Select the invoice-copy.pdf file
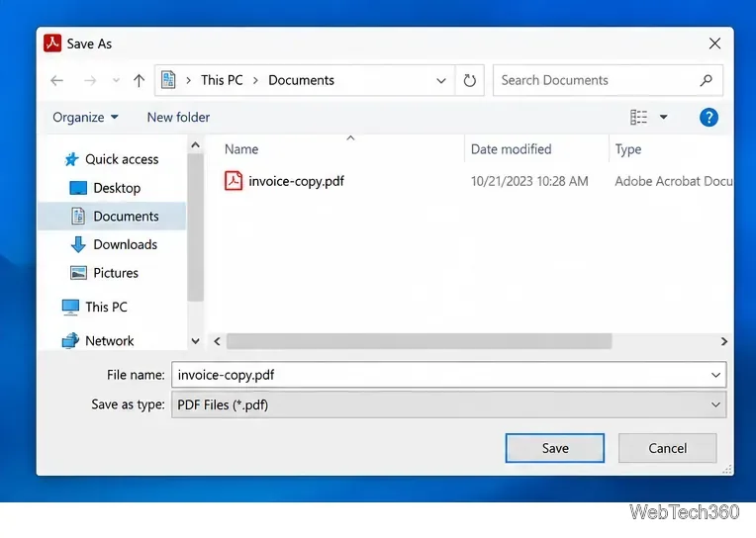This screenshot has height=538, width=756. click(296, 181)
